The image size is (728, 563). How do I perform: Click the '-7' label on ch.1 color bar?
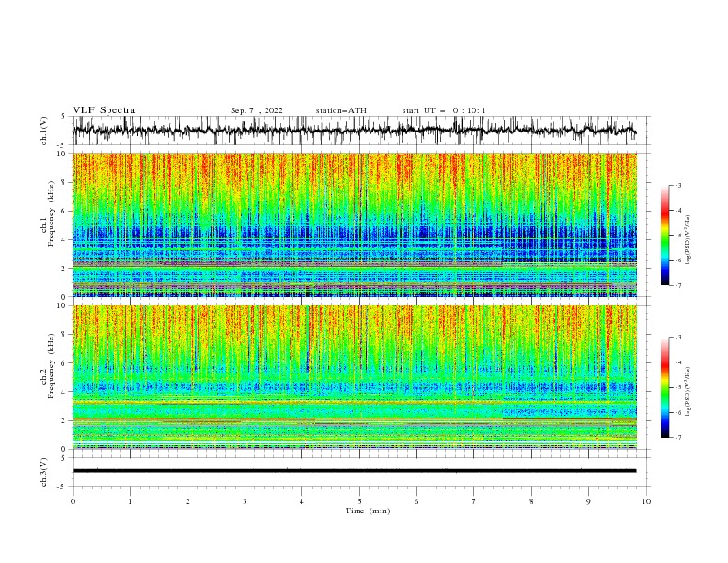coord(677,285)
